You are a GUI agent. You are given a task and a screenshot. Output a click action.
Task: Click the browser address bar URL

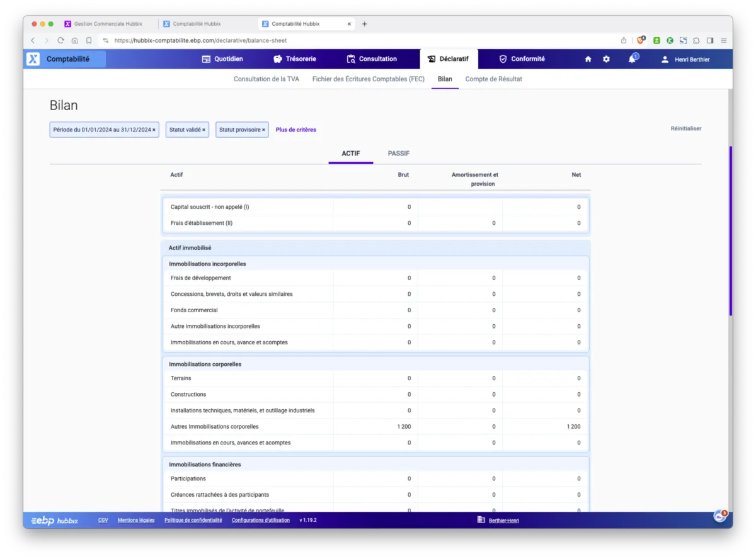click(x=200, y=40)
